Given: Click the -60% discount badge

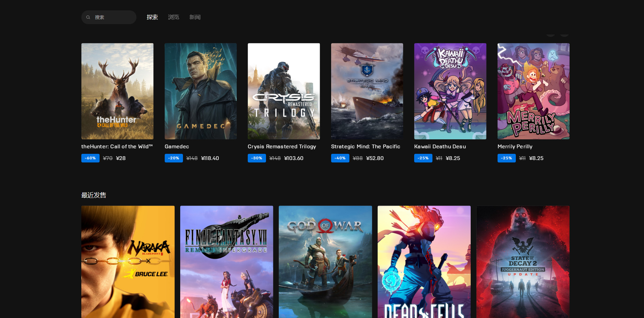Looking at the screenshot, I should coord(90,158).
